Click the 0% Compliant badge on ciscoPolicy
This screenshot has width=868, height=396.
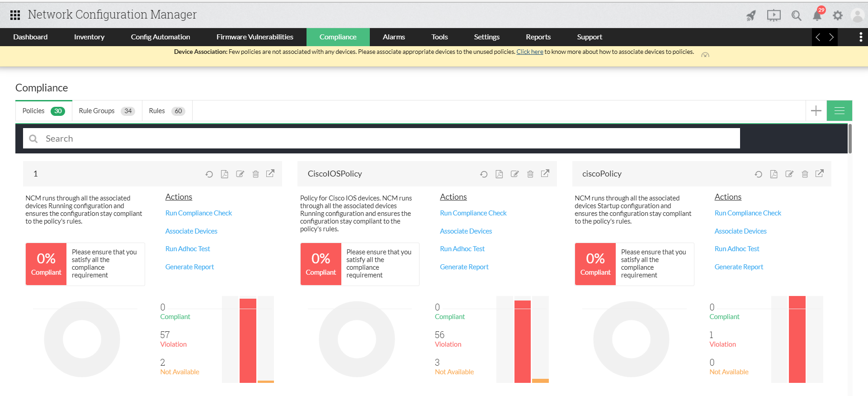coord(595,264)
